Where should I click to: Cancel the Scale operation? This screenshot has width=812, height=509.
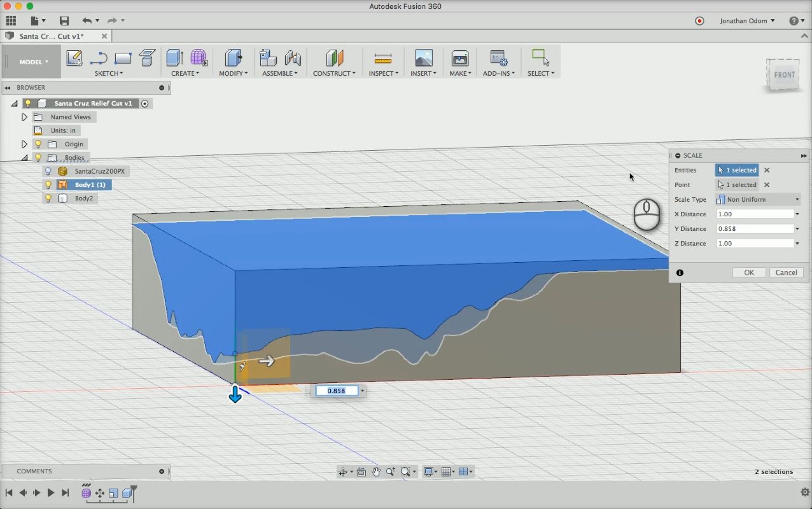pos(786,272)
